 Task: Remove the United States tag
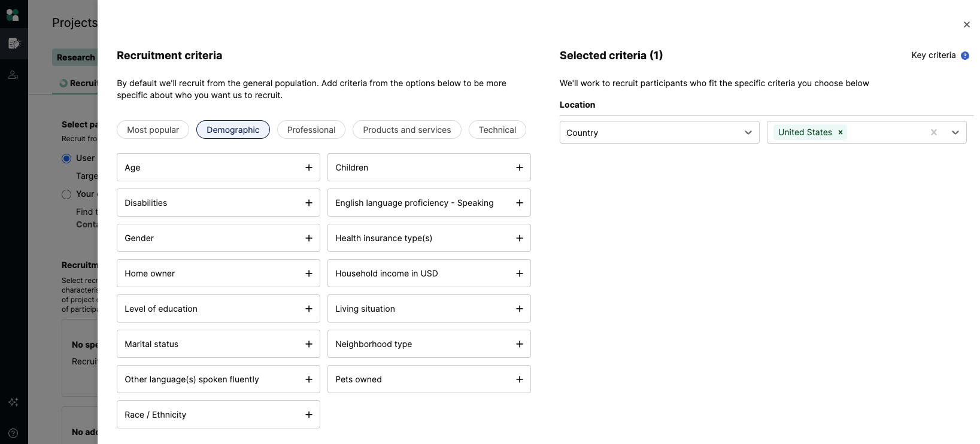click(x=841, y=132)
